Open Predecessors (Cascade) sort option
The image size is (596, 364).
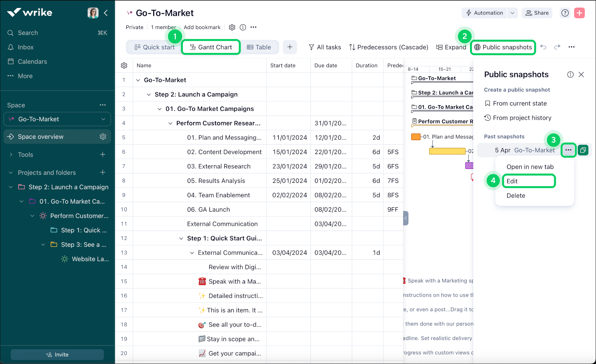(x=389, y=47)
